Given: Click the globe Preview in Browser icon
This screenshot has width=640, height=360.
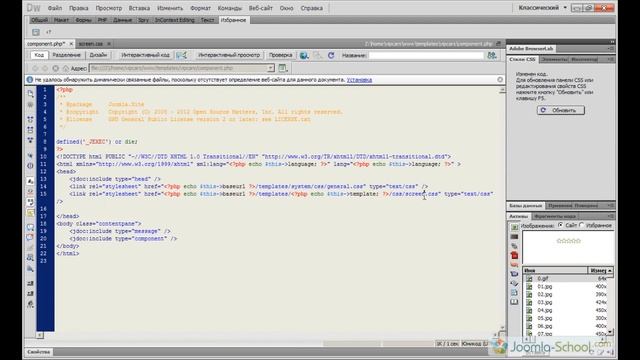Looking at the screenshot, I should [304, 55].
